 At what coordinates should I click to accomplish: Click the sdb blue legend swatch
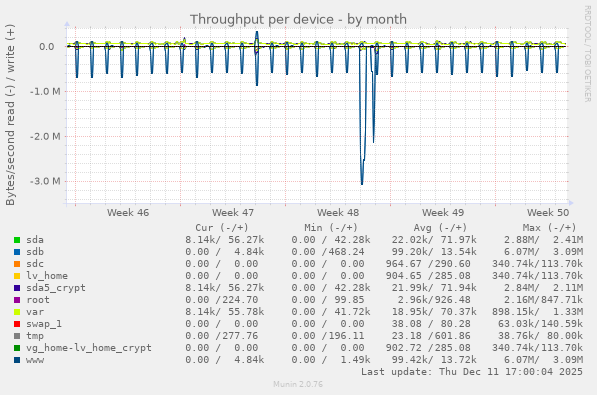(17, 252)
